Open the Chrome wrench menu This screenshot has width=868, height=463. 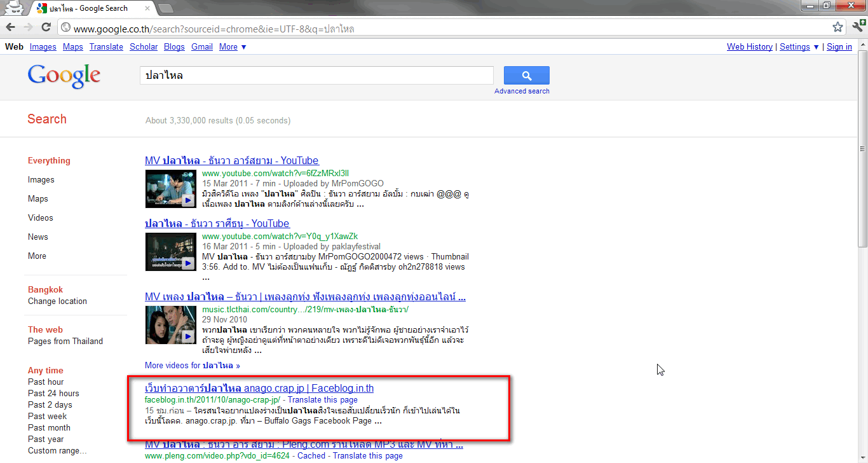click(858, 27)
